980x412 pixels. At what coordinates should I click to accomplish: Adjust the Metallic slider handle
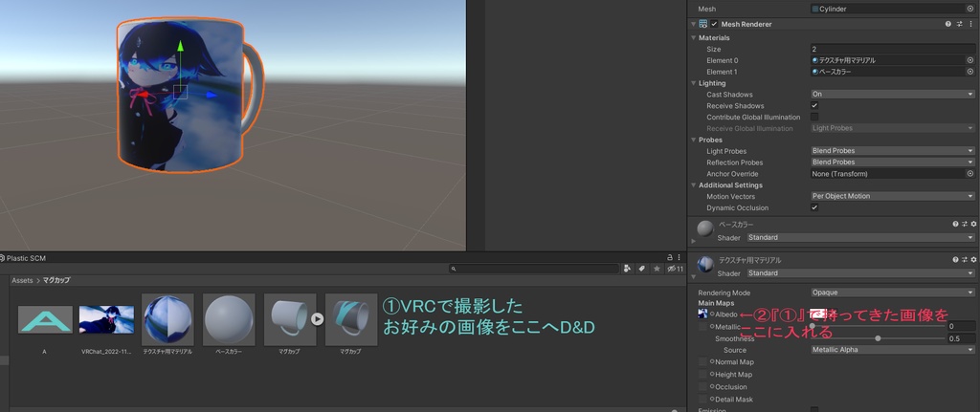click(x=813, y=326)
